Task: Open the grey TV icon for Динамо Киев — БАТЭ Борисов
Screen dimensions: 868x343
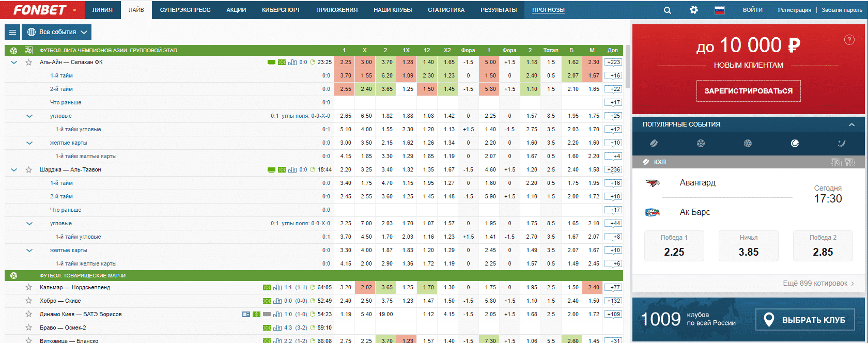Action: [x=267, y=315]
